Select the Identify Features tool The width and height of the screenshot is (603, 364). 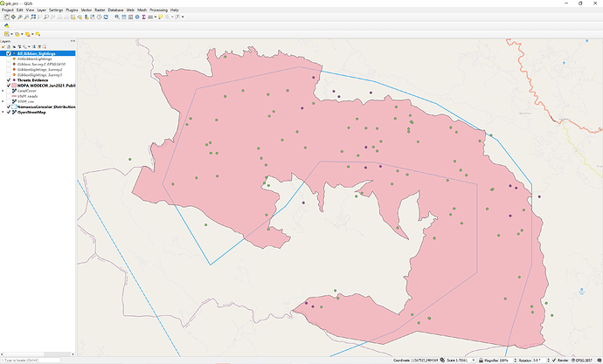117,17
